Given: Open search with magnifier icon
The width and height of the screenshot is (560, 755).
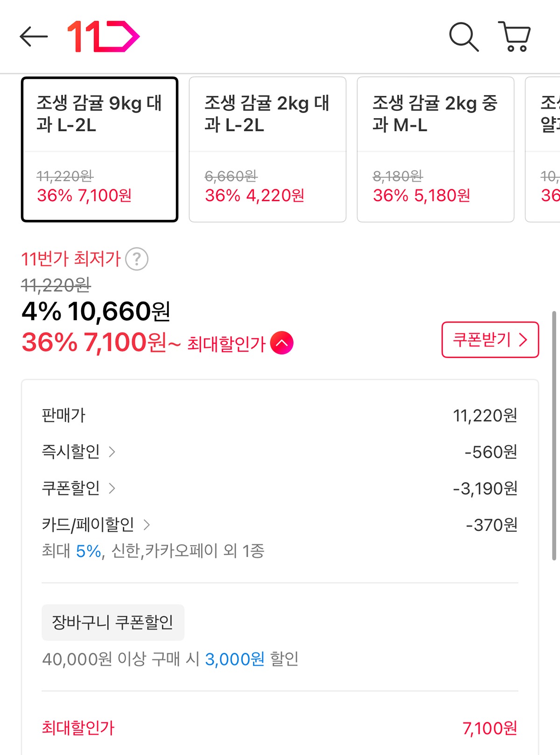Looking at the screenshot, I should pos(463,36).
